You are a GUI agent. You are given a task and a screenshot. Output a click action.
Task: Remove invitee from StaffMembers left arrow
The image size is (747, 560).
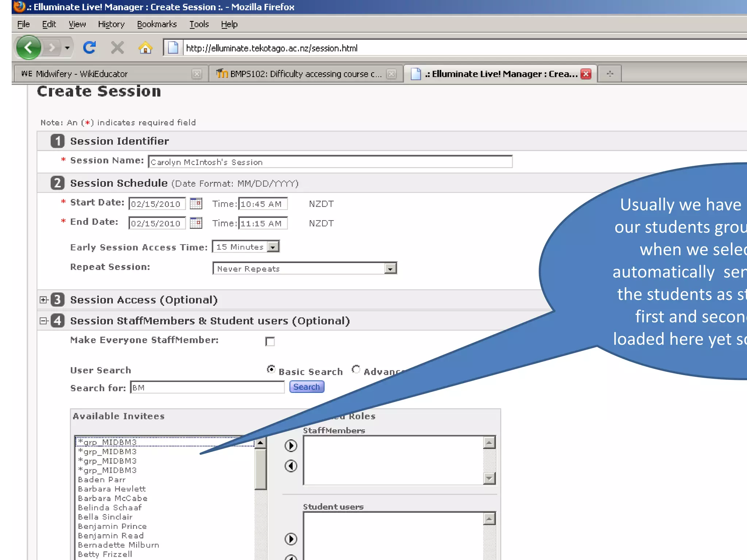tap(291, 466)
